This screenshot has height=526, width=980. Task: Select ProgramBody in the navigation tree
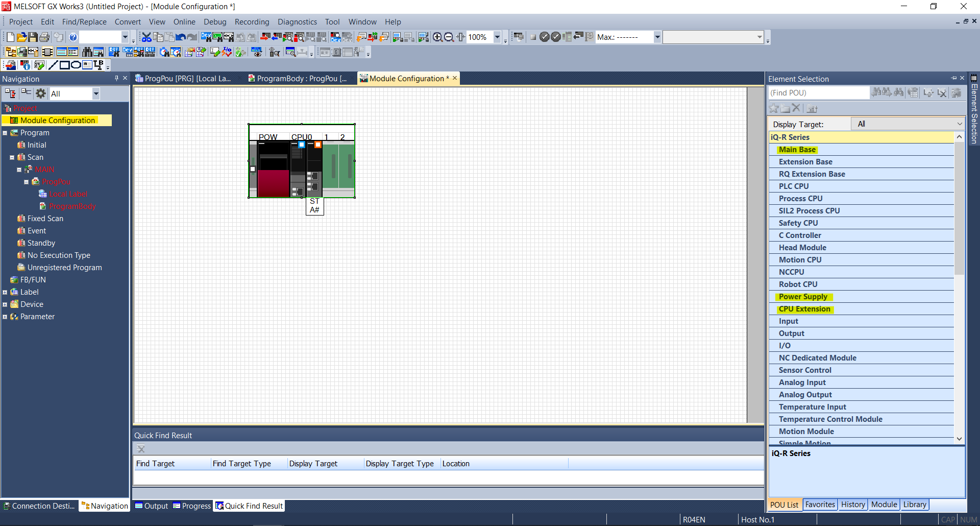(72, 206)
